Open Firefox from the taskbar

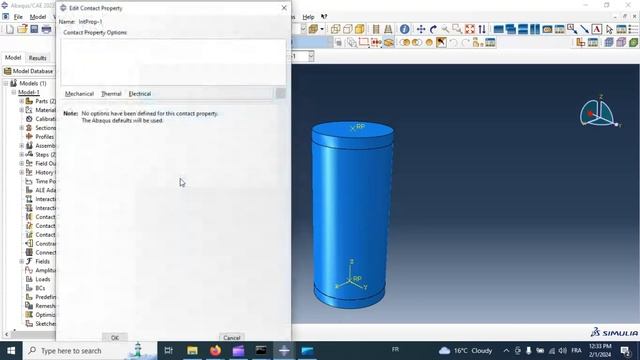pos(216,351)
